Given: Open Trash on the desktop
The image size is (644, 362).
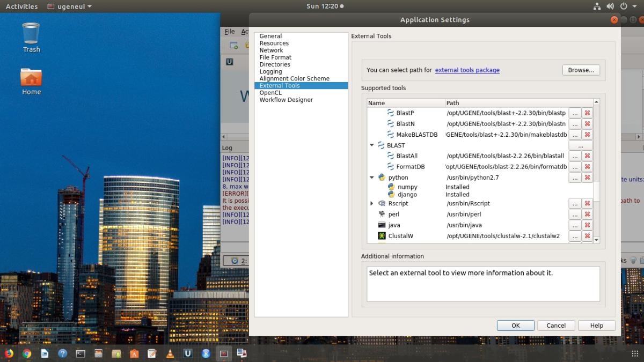Looking at the screenshot, I should click(x=31, y=38).
